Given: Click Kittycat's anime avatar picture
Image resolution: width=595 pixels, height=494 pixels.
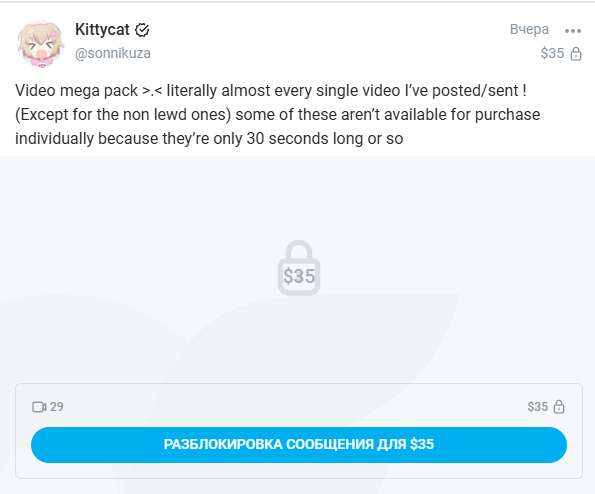Looking at the screenshot, I should coord(41,44).
